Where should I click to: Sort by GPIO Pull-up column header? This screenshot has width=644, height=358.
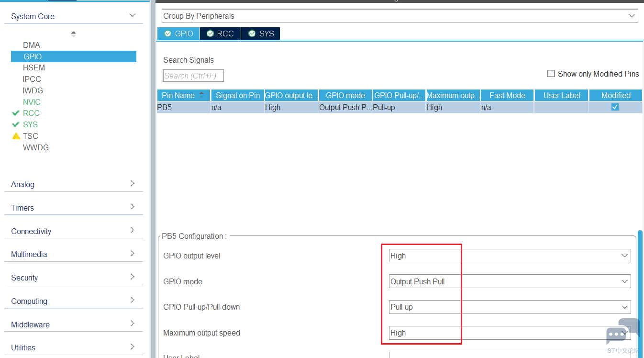pos(399,95)
